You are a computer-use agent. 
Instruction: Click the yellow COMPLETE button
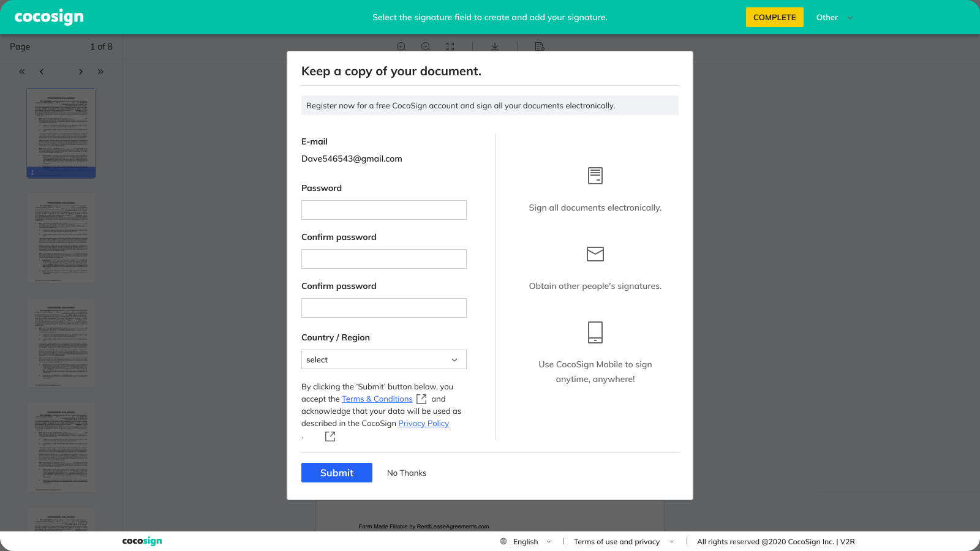[774, 17]
